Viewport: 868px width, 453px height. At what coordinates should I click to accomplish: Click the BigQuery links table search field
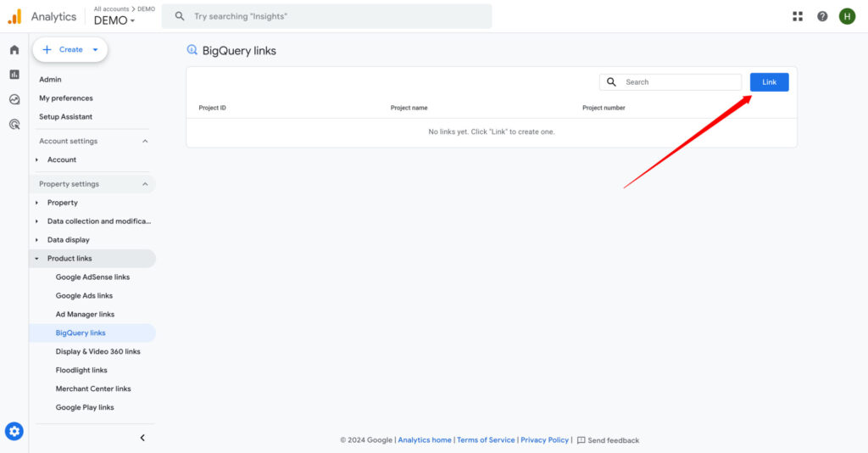tap(678, 82)
